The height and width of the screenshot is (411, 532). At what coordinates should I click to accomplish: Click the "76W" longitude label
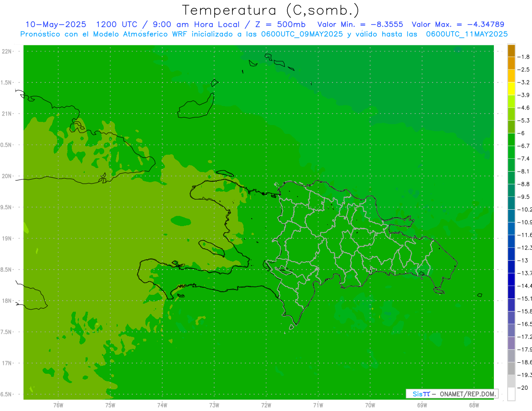pos(58,405)
